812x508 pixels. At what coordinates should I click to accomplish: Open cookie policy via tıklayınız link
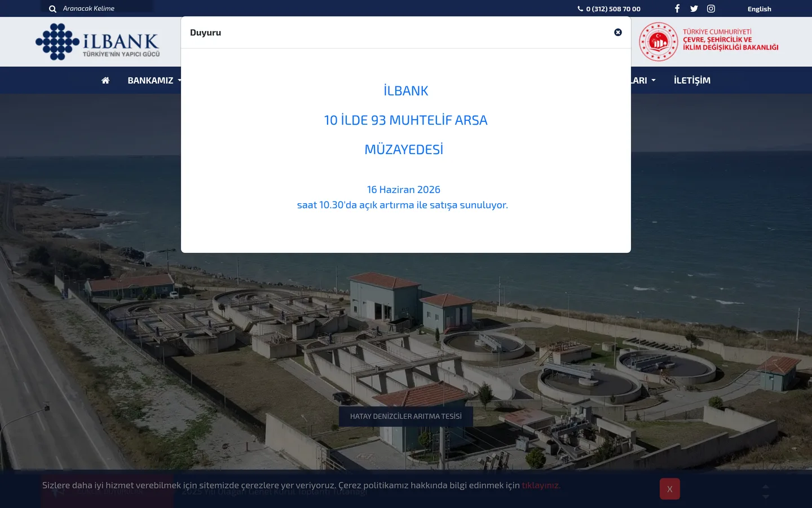pos(541,485)
